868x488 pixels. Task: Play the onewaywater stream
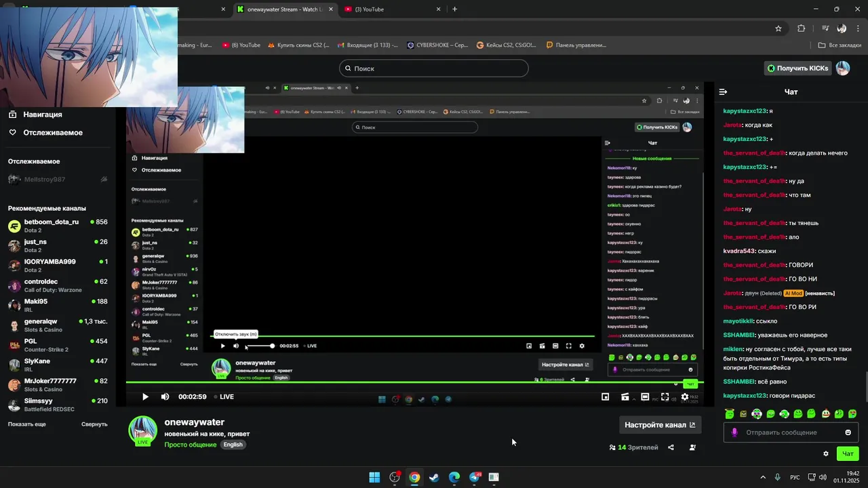pyautogui.click(x=145, y=396)
